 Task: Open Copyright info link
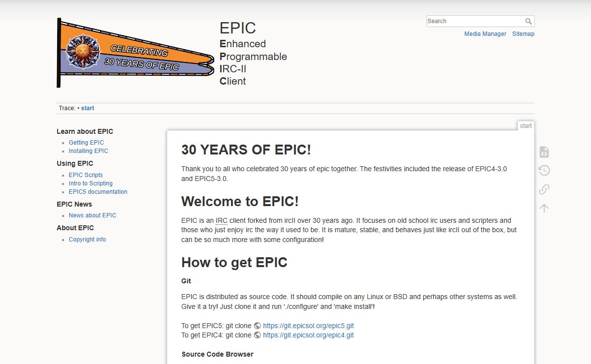(x=87, y=240)
